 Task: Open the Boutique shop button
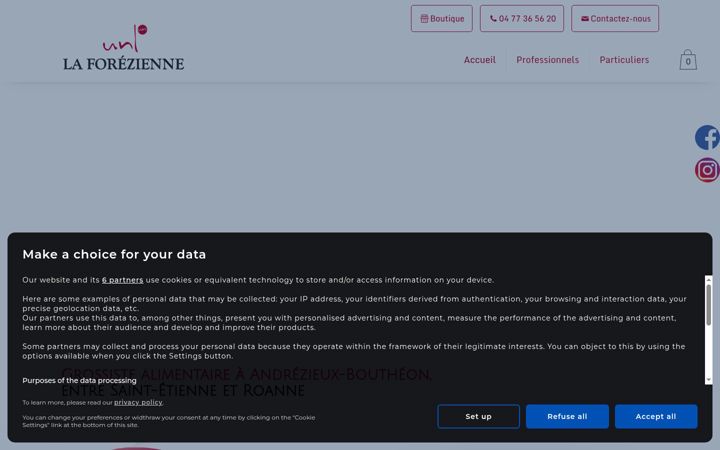coord(442,19)
